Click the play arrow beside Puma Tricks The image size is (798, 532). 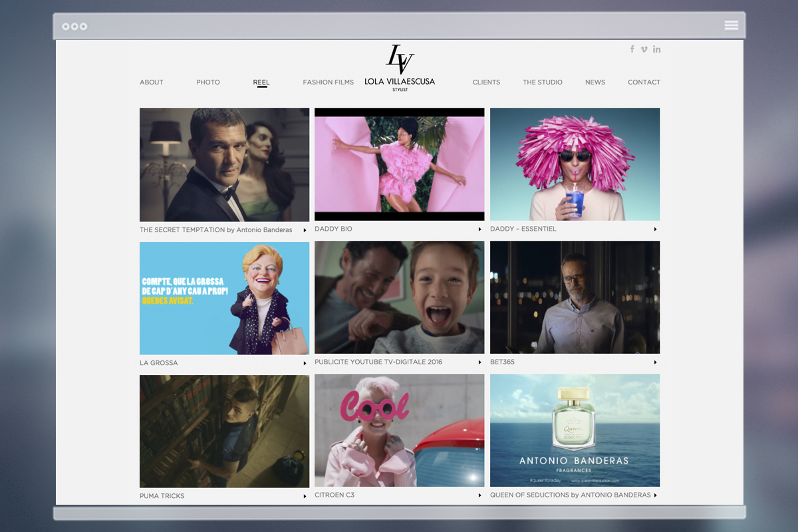point(305,496)
